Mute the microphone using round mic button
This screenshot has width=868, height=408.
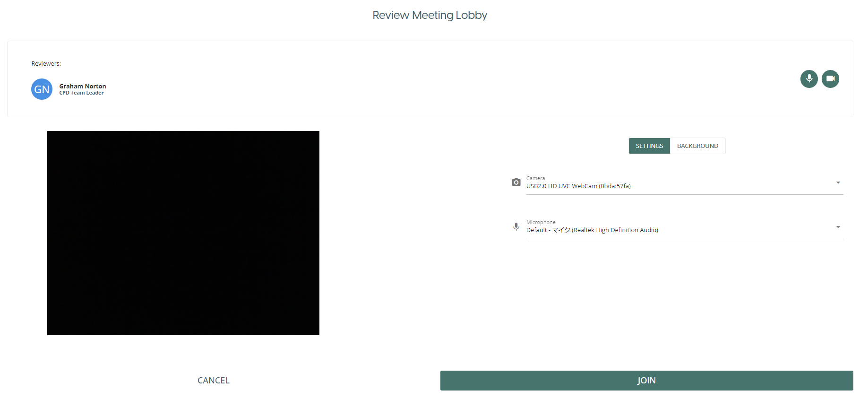809,79
